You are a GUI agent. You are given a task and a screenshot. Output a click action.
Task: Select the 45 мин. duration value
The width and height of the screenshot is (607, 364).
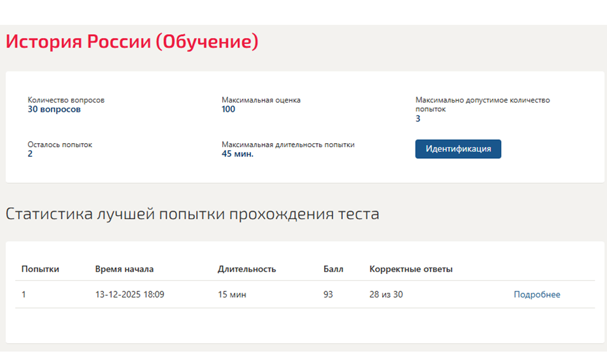click(x=237, y=154)
